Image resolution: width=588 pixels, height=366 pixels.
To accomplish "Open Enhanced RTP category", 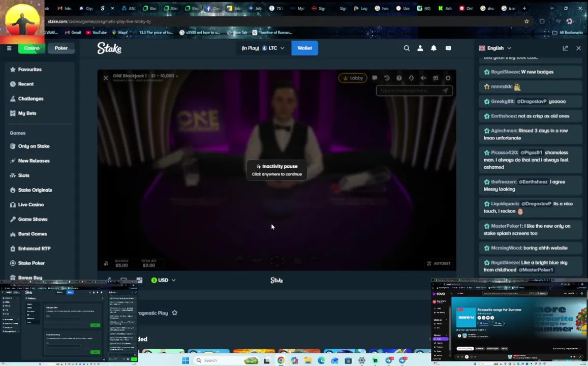I will [x=34, y=249].
